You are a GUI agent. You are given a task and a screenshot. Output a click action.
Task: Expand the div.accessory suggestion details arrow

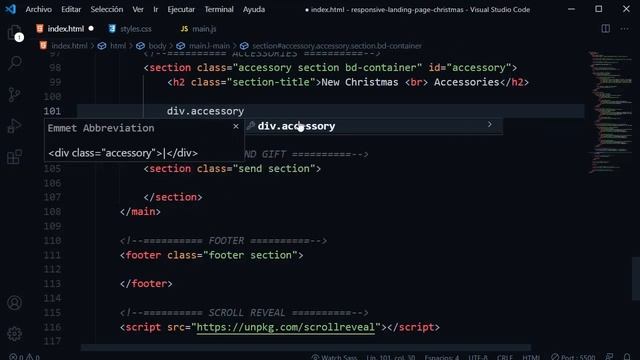pyautogui.click(x=489, y=124)
